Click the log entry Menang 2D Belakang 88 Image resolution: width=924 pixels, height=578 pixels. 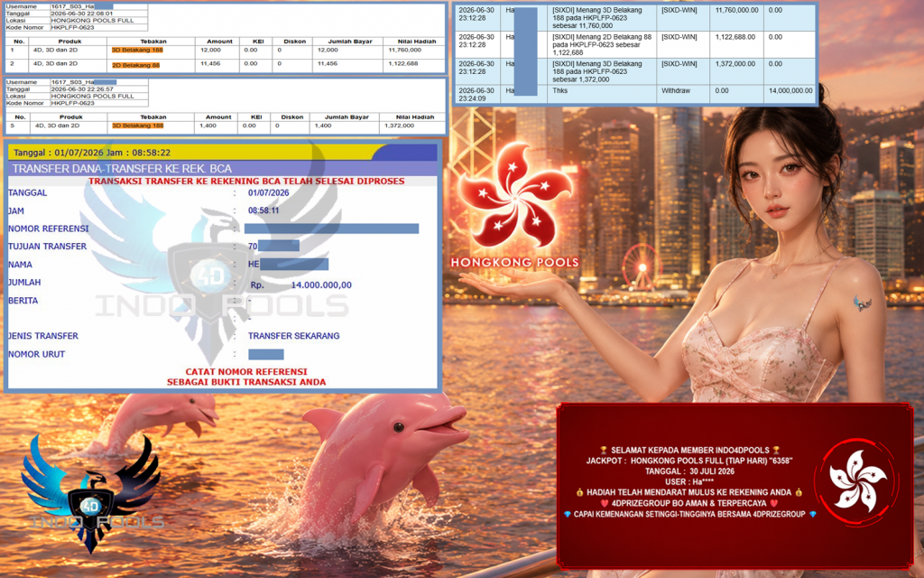(602, 44)
